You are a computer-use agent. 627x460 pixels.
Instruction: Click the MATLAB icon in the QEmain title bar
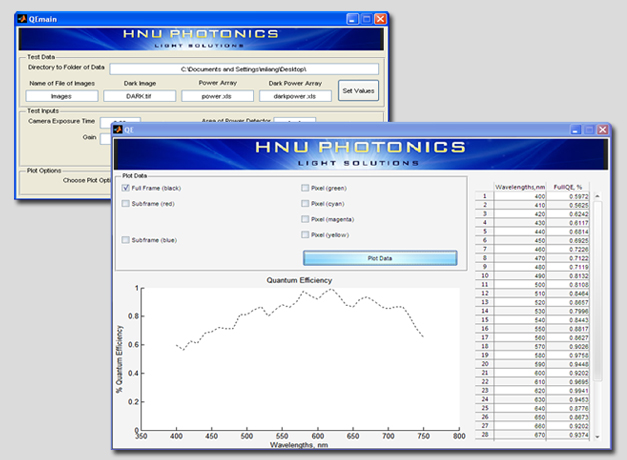tap(22, 19)
